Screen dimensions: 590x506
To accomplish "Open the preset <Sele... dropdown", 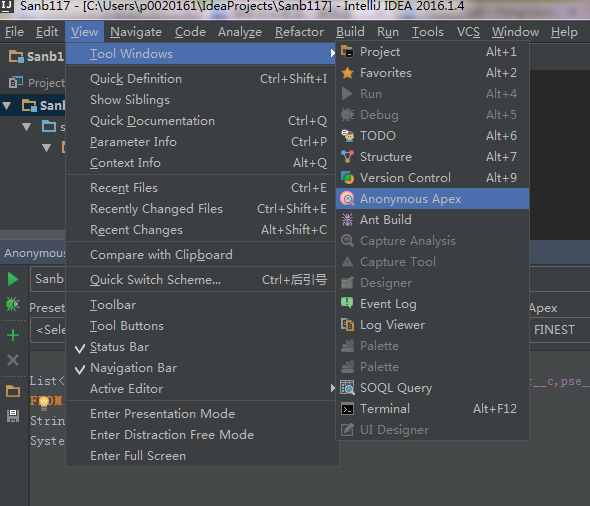I will [x=48, y=330].
